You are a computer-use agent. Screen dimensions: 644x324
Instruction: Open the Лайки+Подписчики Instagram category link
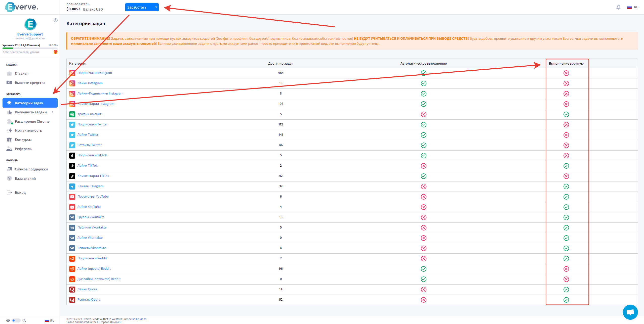click(x=100, y=94)
